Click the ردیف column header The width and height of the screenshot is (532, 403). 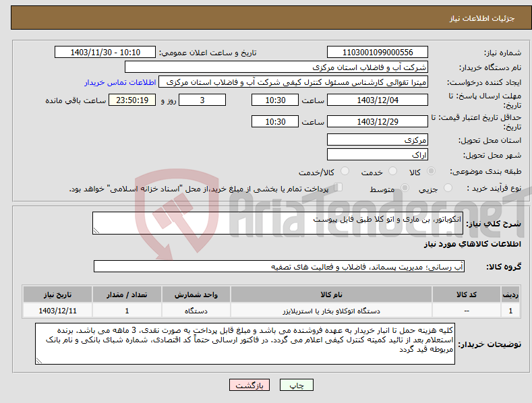click(510, 294)
